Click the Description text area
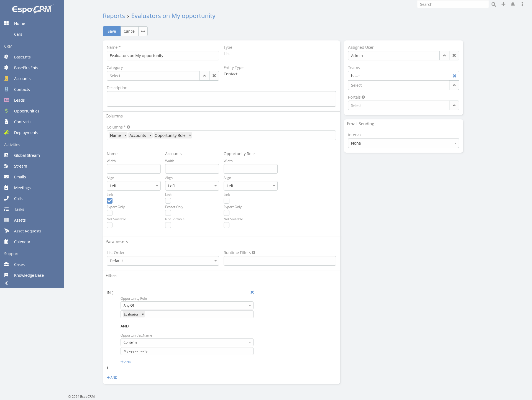Viewport: 532px width, 400px height. (221, 99)
